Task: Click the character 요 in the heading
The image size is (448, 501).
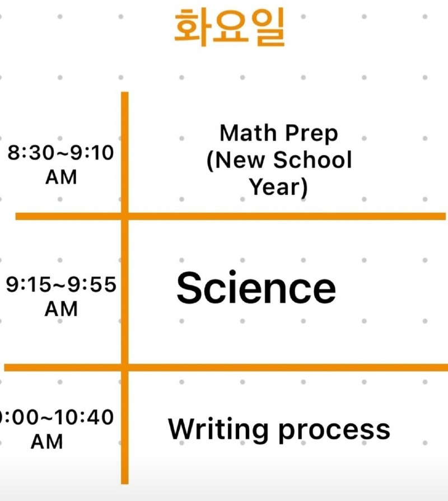Action: coord(230,26)
